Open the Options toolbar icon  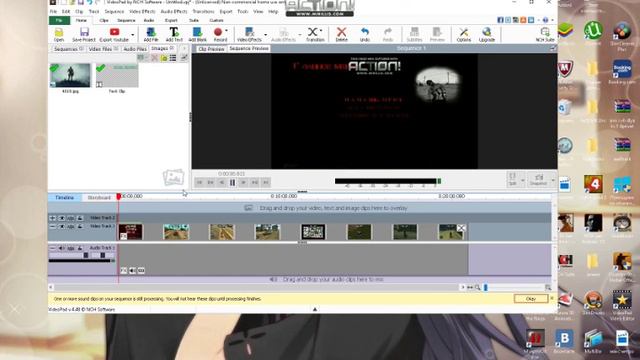point(464,34)
